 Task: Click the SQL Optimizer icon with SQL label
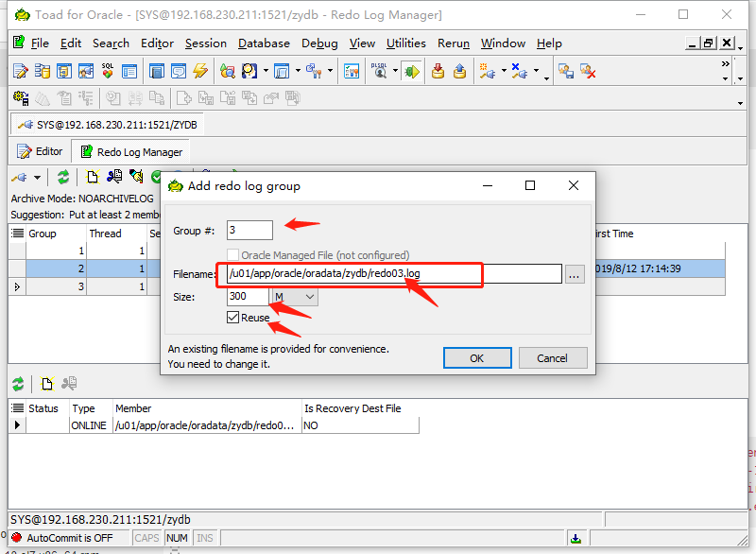(107, 71)
